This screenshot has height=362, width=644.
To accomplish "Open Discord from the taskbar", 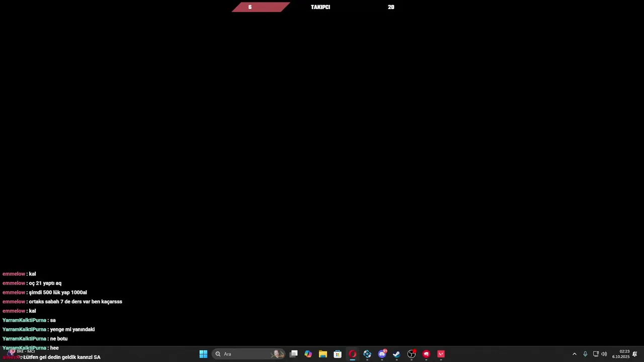I will 382,354.
